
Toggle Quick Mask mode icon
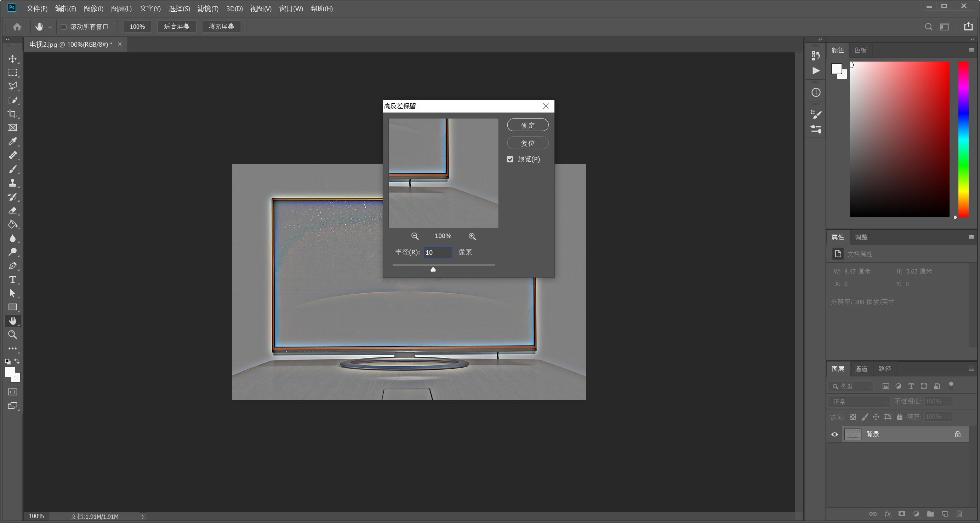point(12,392)
